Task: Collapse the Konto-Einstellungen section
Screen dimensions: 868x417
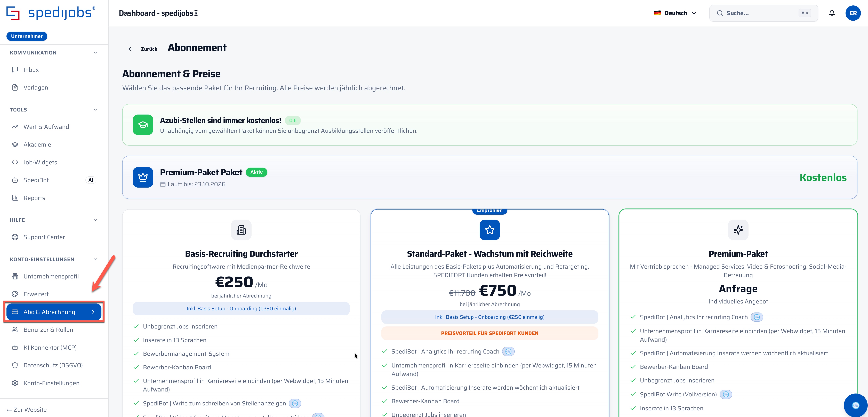Action: (x=95, y=259)
